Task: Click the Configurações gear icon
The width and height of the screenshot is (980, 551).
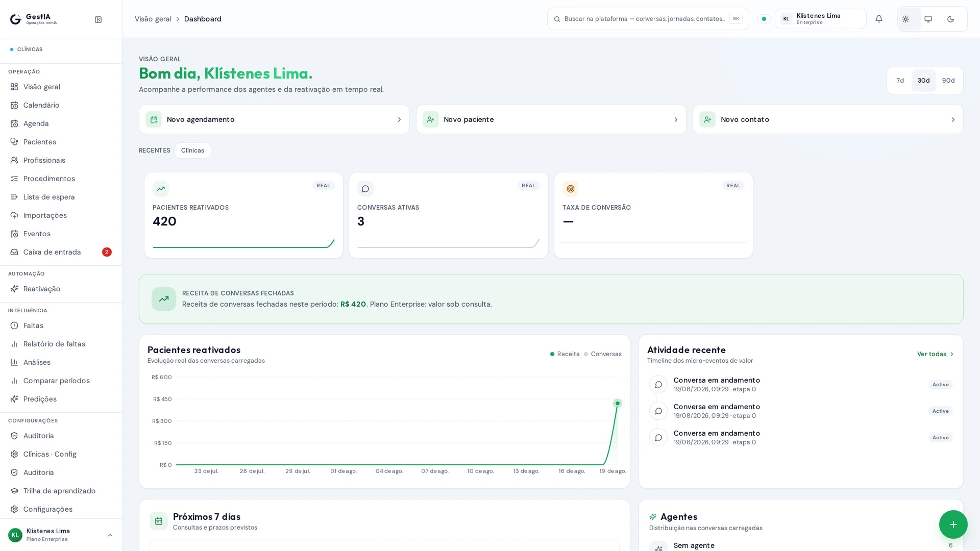Action: tap(14, 509)
